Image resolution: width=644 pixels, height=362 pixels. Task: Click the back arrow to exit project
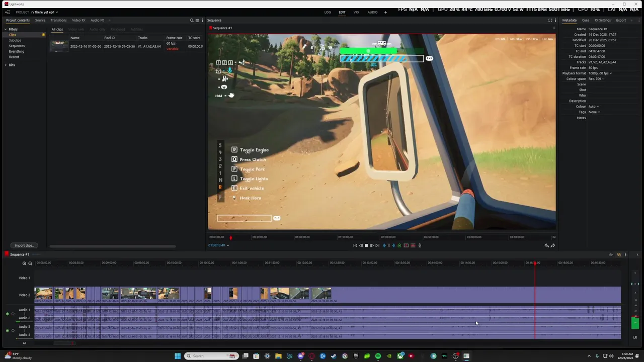tap(8, 12)
